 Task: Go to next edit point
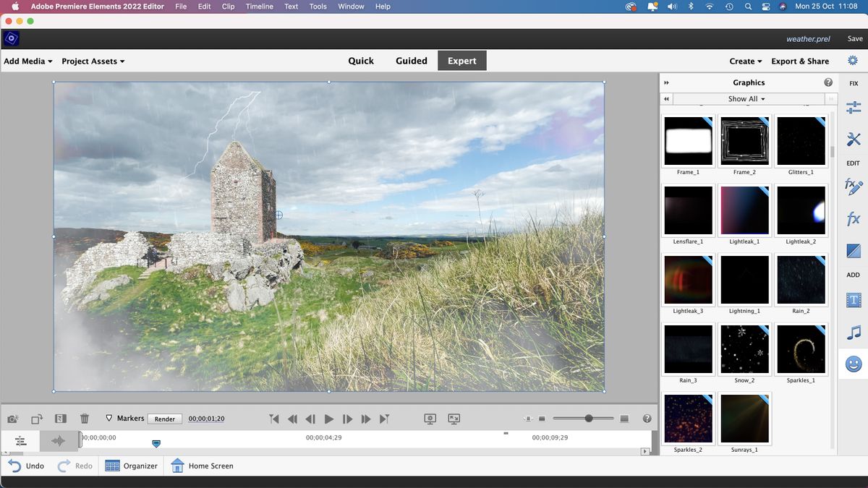pyautogui.click(x=385, y=419)
